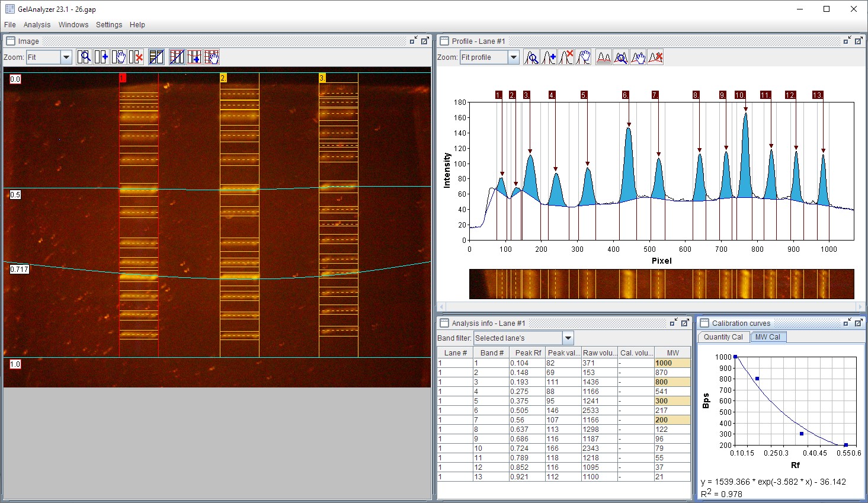868x503 pixels.
Task: Open the Analysis menu
Action: [x=37, y=25]
